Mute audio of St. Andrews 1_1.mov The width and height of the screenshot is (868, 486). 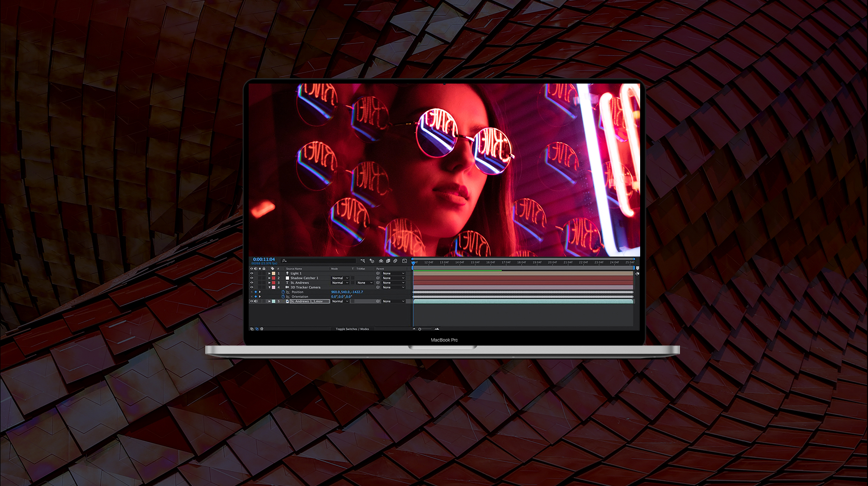pos(256,301)
